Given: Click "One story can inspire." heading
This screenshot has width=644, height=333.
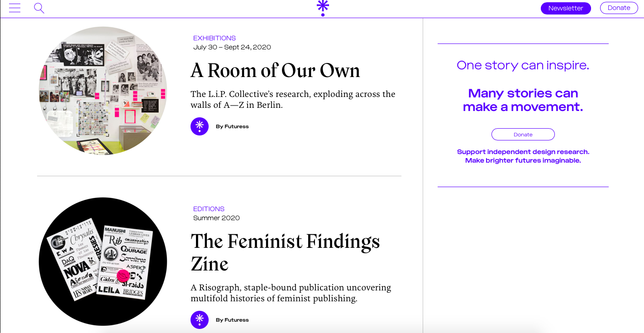Looking at the screenshot, I should (523, 65).
